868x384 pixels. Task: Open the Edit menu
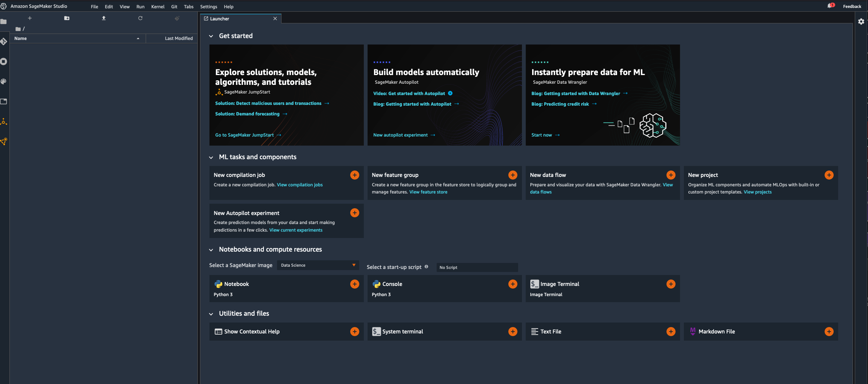[x=109, y=6]
